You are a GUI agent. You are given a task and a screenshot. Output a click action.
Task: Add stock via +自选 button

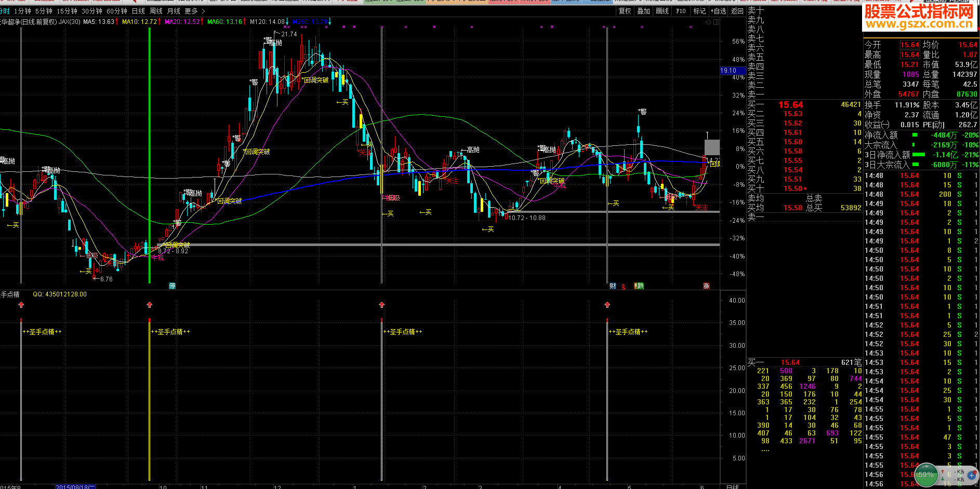(x=718, y=11)
